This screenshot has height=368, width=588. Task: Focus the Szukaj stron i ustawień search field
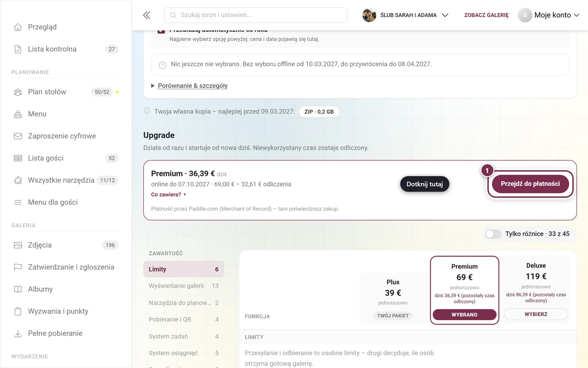click(256, 15)
